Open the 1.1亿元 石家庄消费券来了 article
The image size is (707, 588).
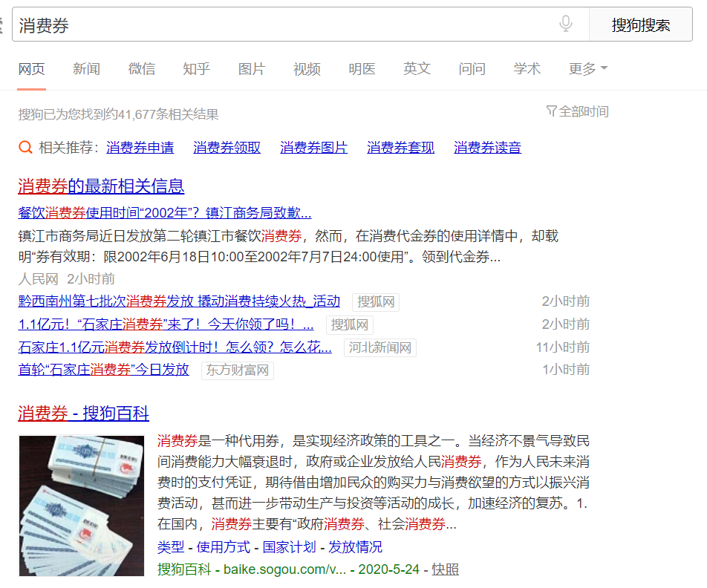[x=166, y=324]
